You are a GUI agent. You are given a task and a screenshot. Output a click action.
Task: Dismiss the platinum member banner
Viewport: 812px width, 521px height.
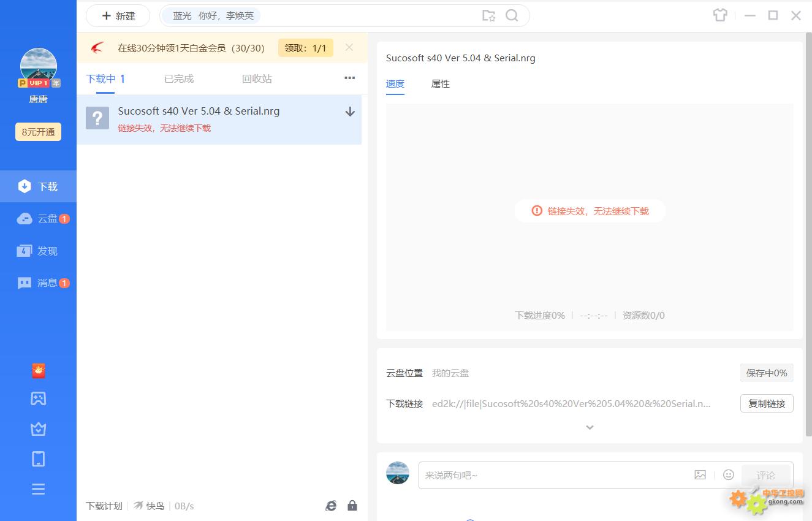[x=349, y=47]
